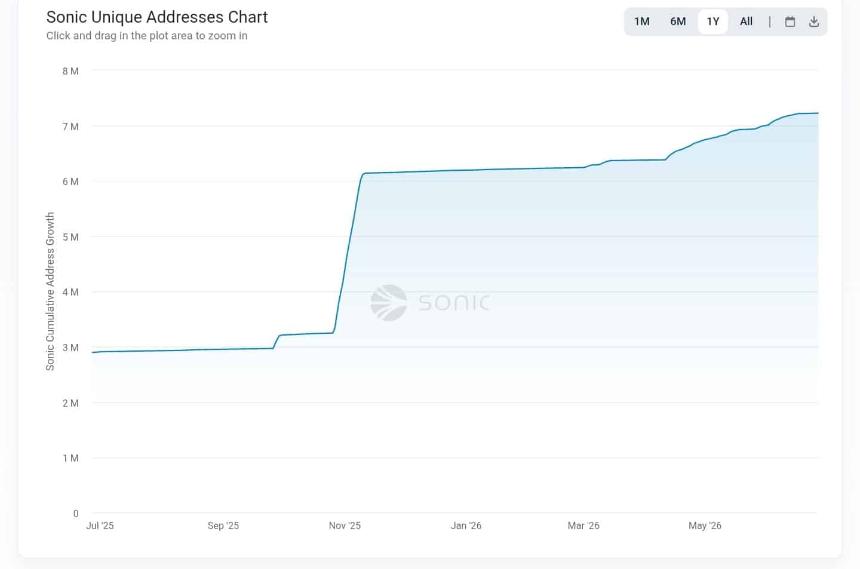Select the 1Y time range

pos(712,21)
